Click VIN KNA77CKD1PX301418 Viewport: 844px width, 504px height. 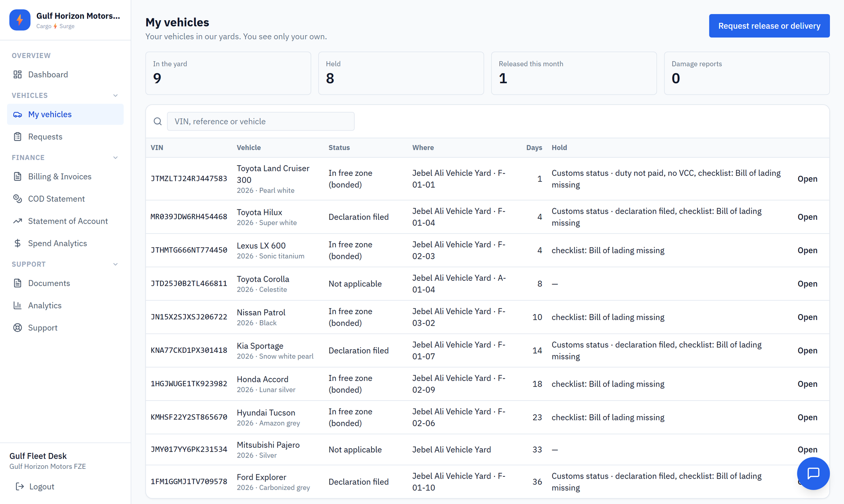point(189,351)
